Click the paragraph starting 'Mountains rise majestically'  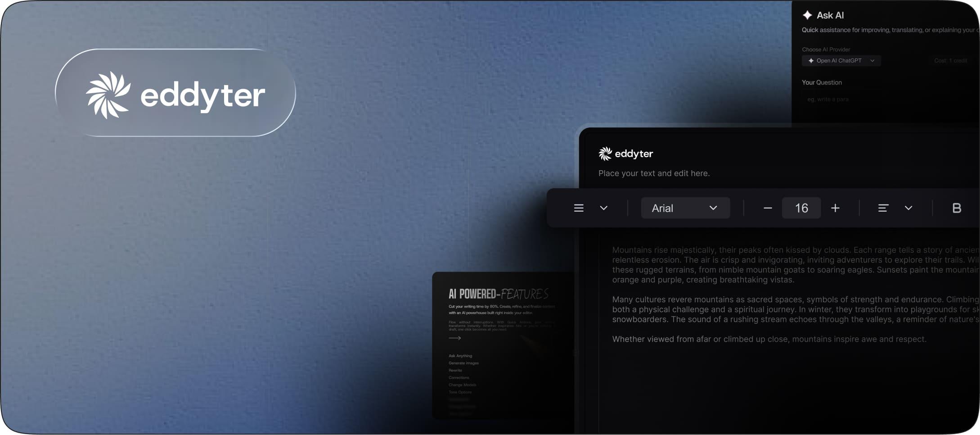click(x=796, y=265)
